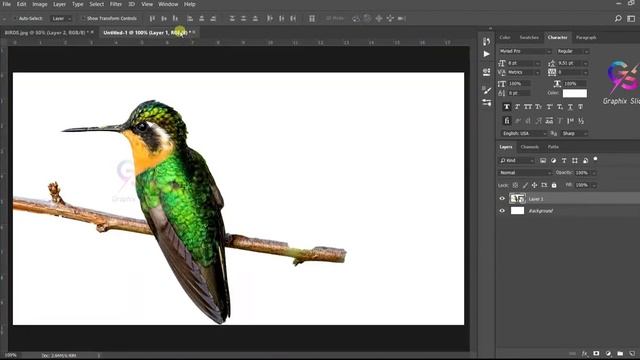Toggle Strikethrough text style
The width and height of the screenshot is (640, 360).
[580, 107]
